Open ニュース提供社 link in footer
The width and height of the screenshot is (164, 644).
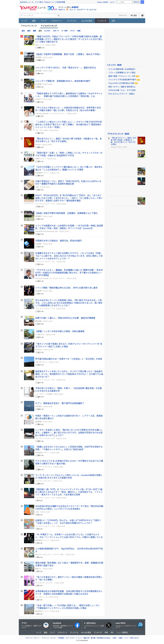click(x=122, y=633)
